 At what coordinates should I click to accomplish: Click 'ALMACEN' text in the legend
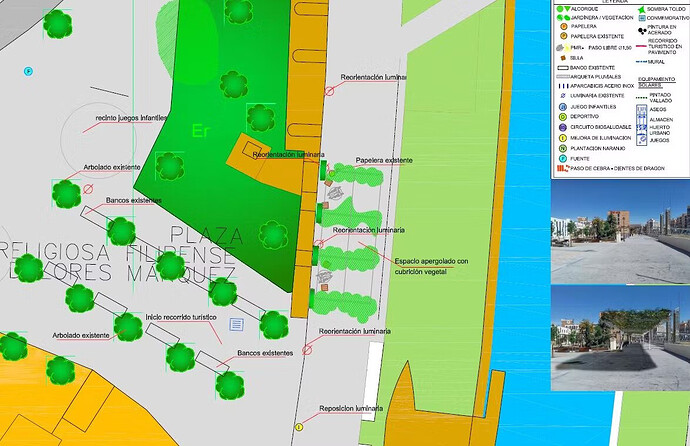coord(661,120)
